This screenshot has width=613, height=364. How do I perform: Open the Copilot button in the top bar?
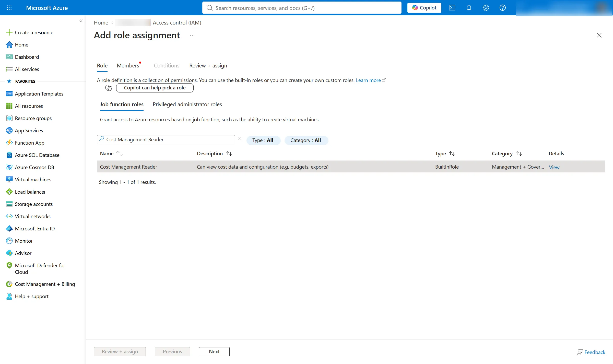[424, 8]
